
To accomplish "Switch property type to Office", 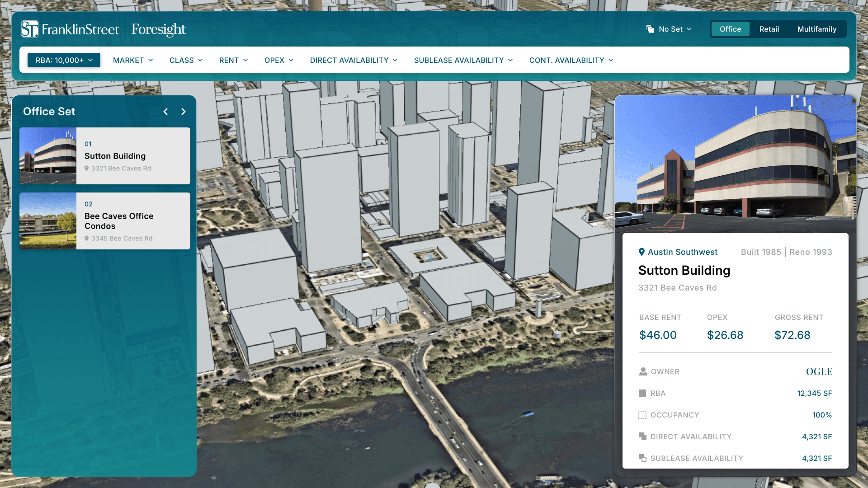I will click(730, 29).
